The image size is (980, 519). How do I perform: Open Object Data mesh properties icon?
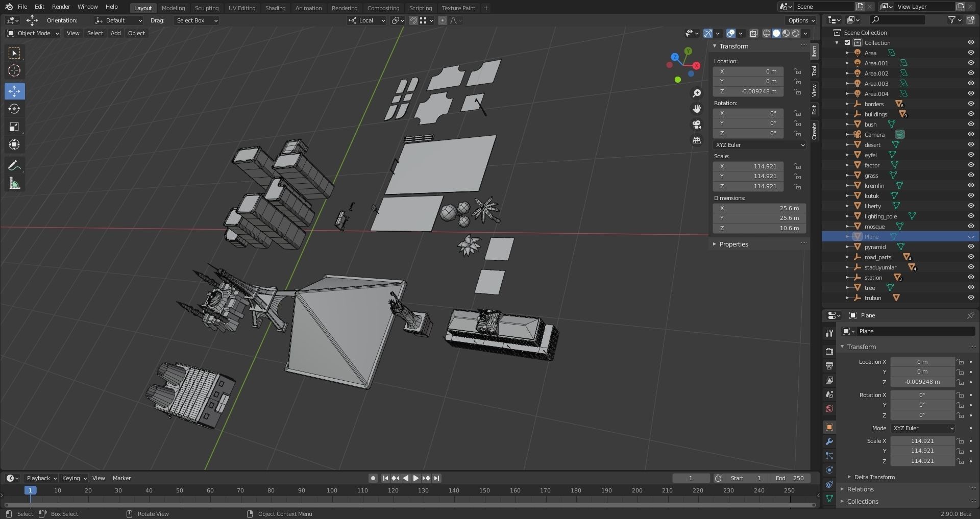pyautogui.click(x=829, y=499)
